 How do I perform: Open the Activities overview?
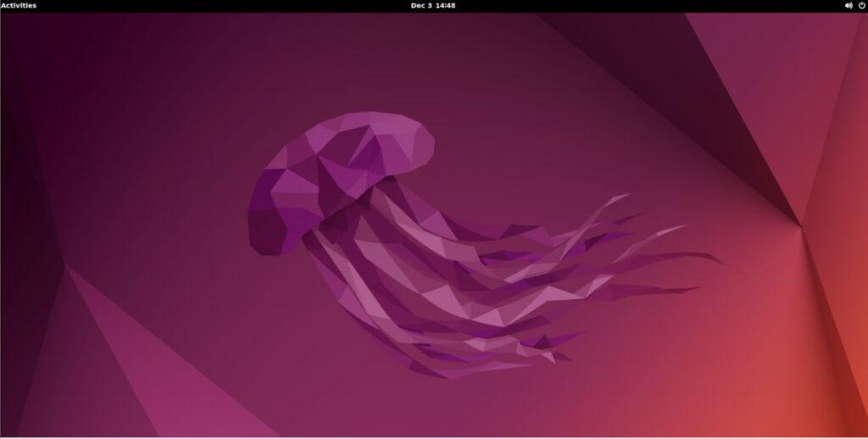coord(19,6)
